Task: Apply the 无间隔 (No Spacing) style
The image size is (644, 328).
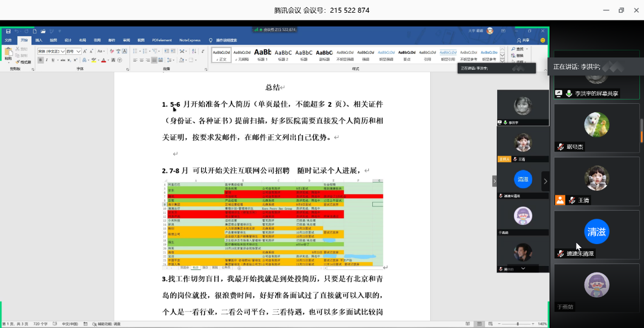Action: (x=242, y=54)
